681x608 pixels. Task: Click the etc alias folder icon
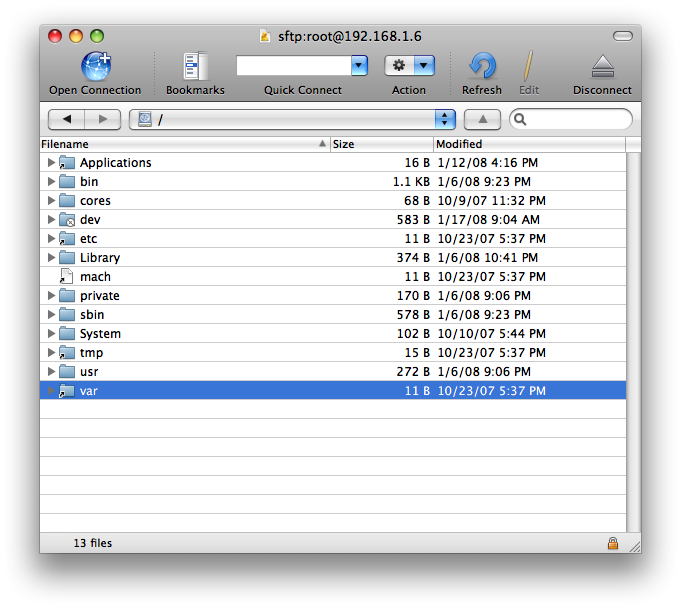(x=67, y=238)
